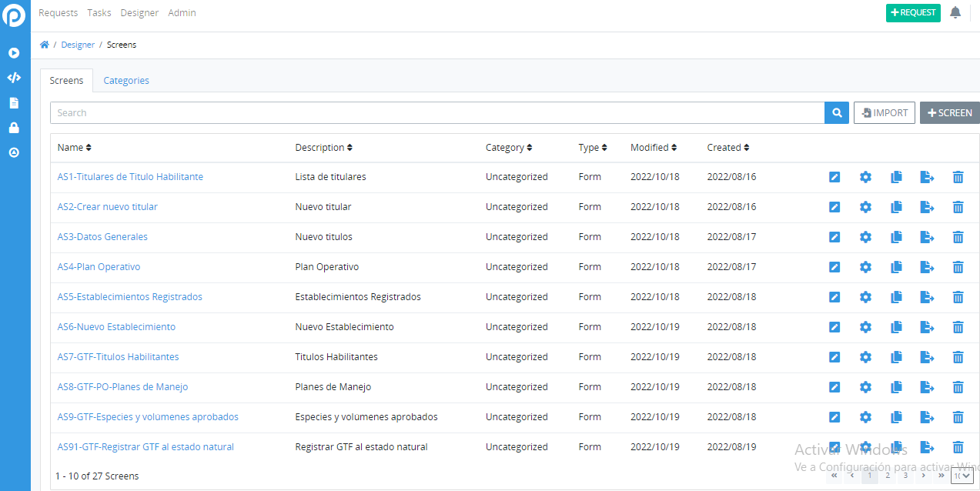
Task: Click the Import button
Action: (885, 113)
